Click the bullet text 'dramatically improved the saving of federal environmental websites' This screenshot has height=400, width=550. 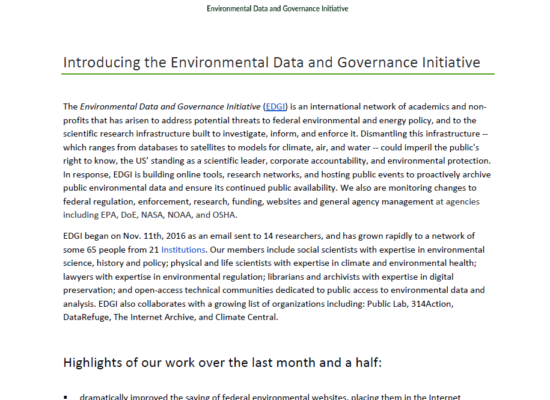[x=213, y=397]
